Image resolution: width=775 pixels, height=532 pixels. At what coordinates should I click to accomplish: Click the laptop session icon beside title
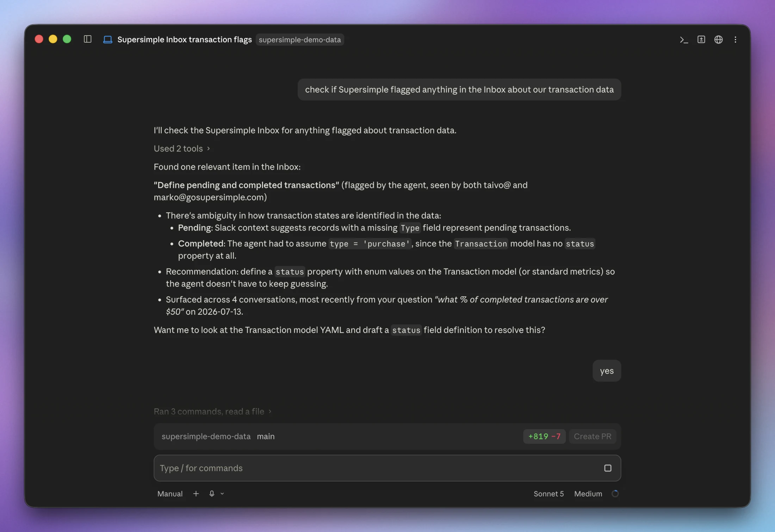pyautogui.click(x=107, y=39)
